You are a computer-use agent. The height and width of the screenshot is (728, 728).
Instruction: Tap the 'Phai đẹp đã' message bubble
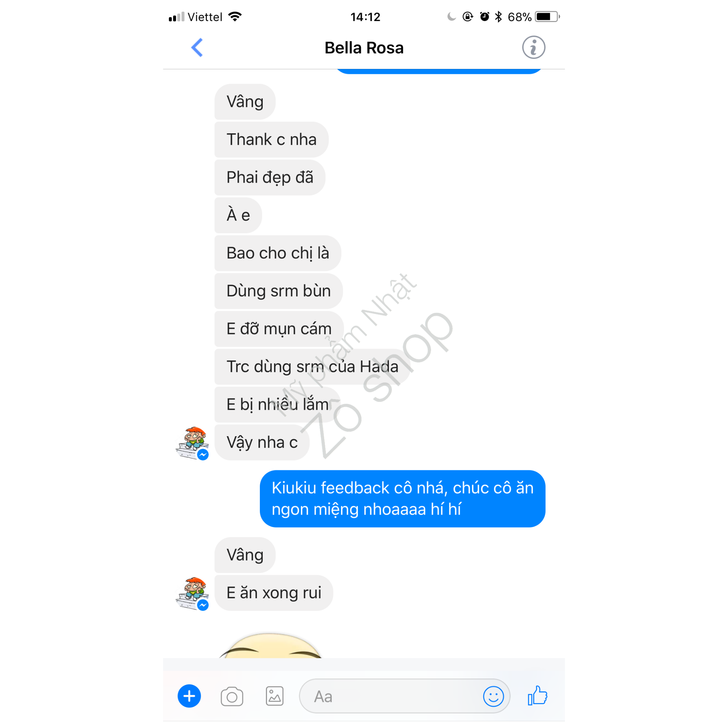[x=270, y=177]
